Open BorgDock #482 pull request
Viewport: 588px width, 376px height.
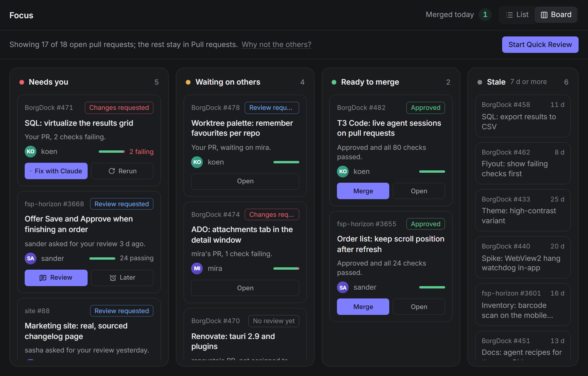pos(419,191)
